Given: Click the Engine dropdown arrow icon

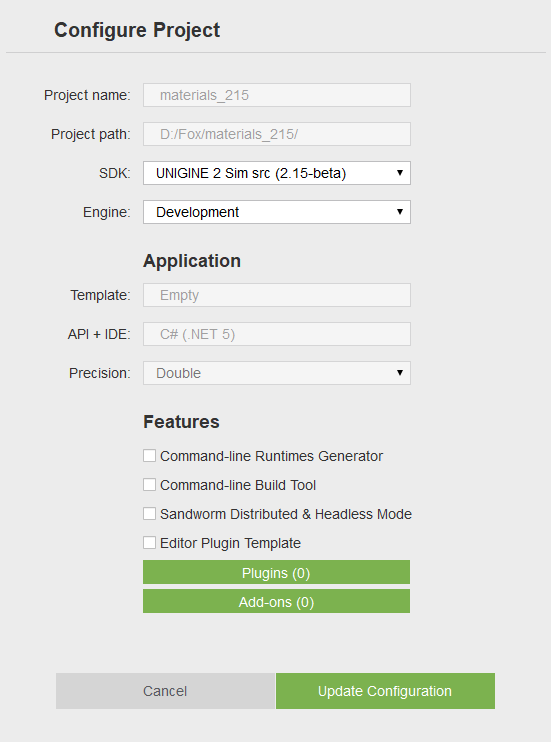Looking at the screenshot, I should coord(400,212).
